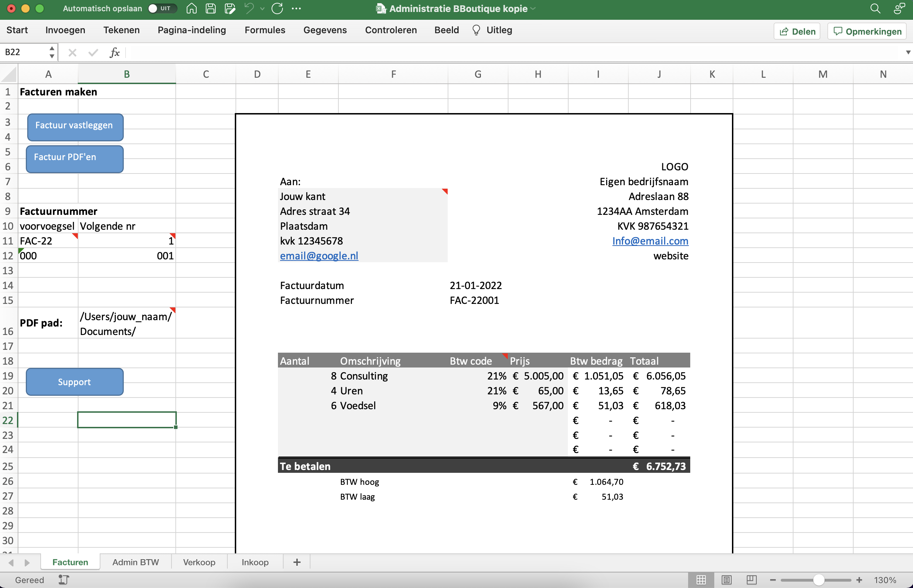
Task: Switch to the Gegevens ribbon tab
Action: point(325,30)
